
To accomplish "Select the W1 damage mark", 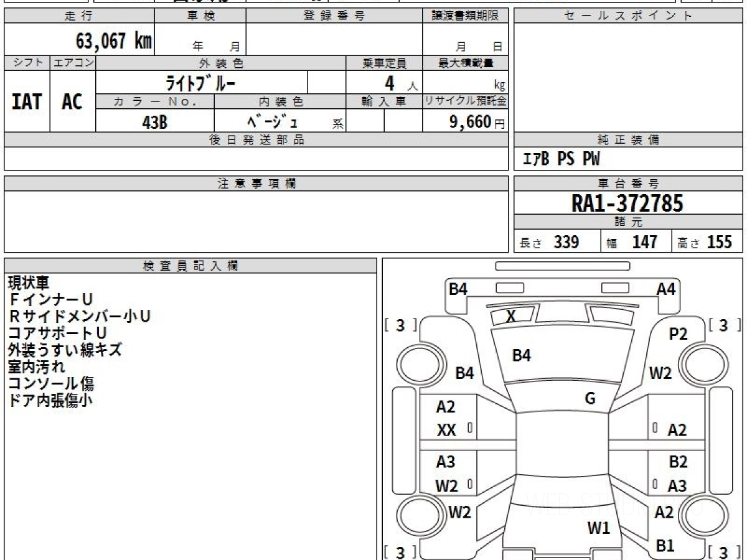I will pyautogui.click(x=599, y=529).
